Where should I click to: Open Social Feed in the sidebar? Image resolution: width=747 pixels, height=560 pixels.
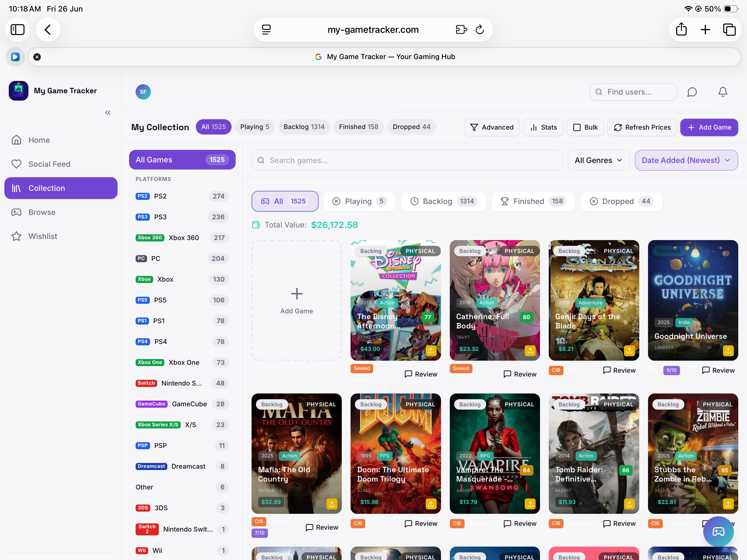point(61,164)
